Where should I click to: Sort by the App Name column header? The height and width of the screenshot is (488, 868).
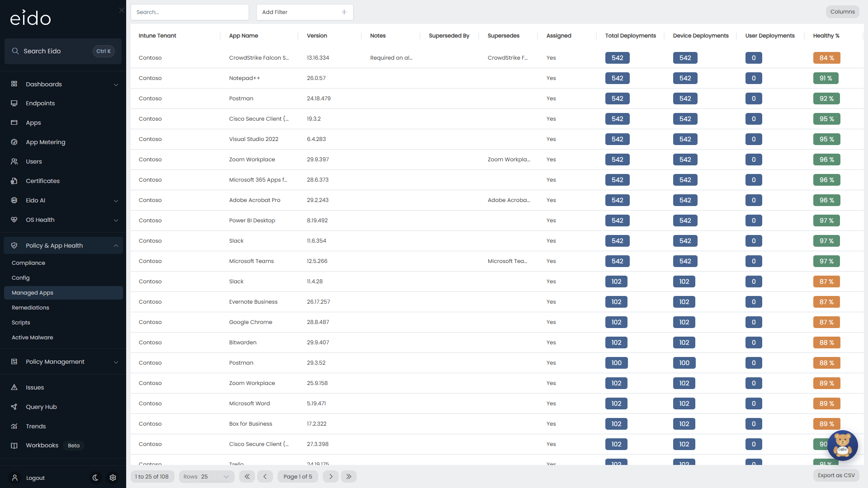click(x=243, y=36)
